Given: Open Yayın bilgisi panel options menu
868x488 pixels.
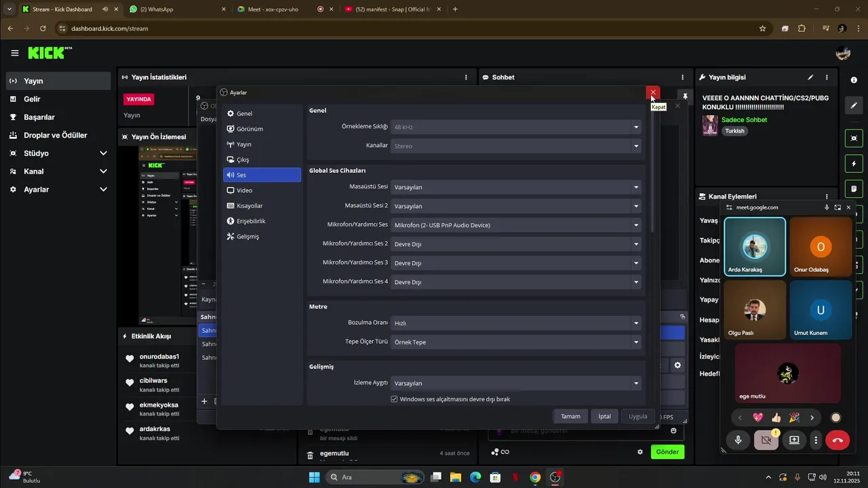Looking at the screenshot, I should tap(827, 77).
